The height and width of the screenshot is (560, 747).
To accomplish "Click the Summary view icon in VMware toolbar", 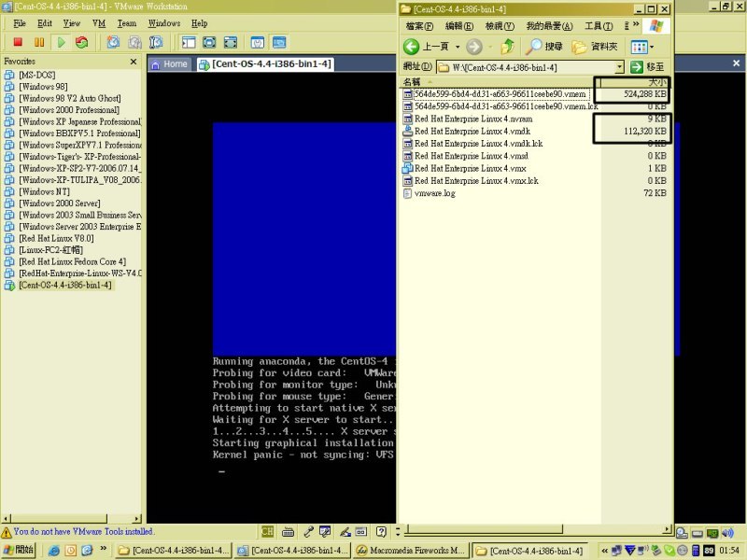I will pos(258,42).
